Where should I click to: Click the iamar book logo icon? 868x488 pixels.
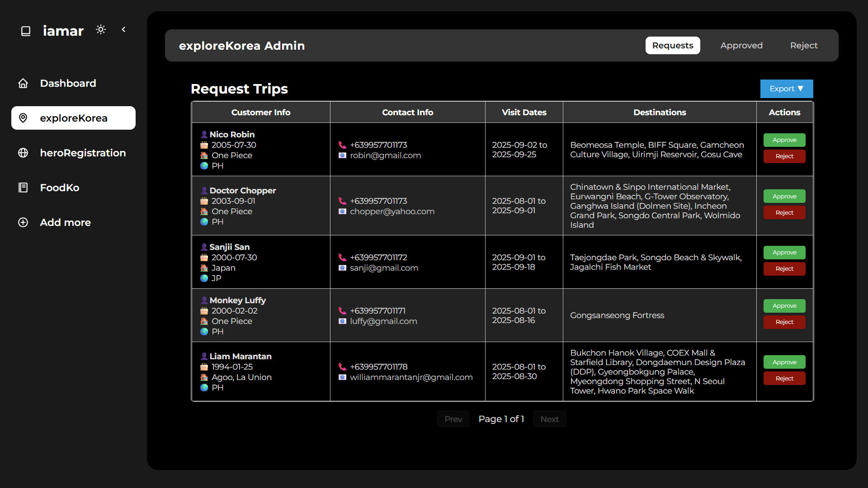[26, 31]
